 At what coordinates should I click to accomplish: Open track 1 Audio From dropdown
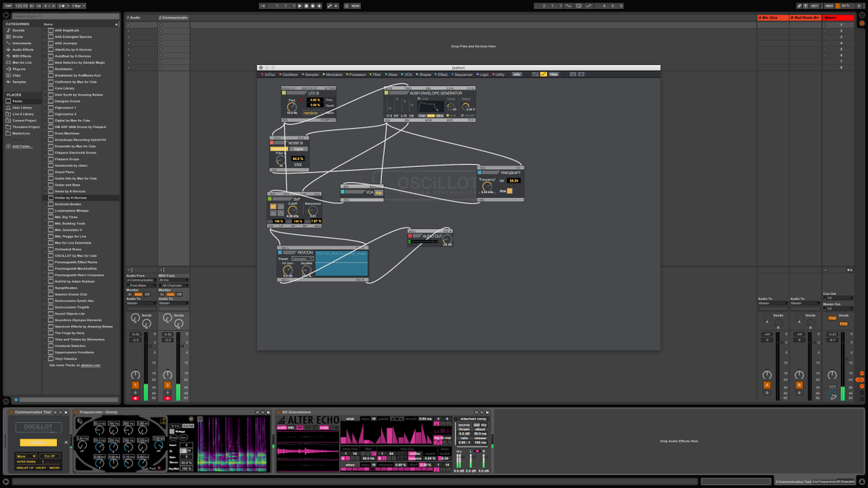141,280
